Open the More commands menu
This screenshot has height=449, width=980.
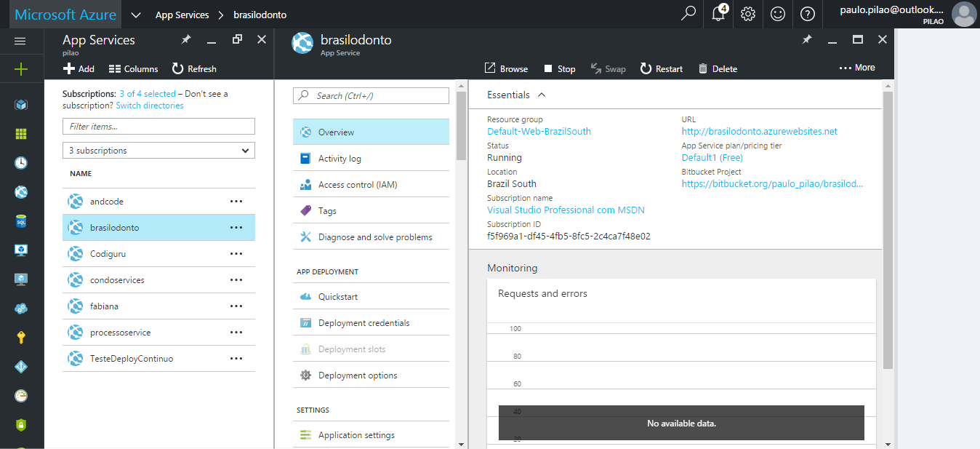point(857,68)
